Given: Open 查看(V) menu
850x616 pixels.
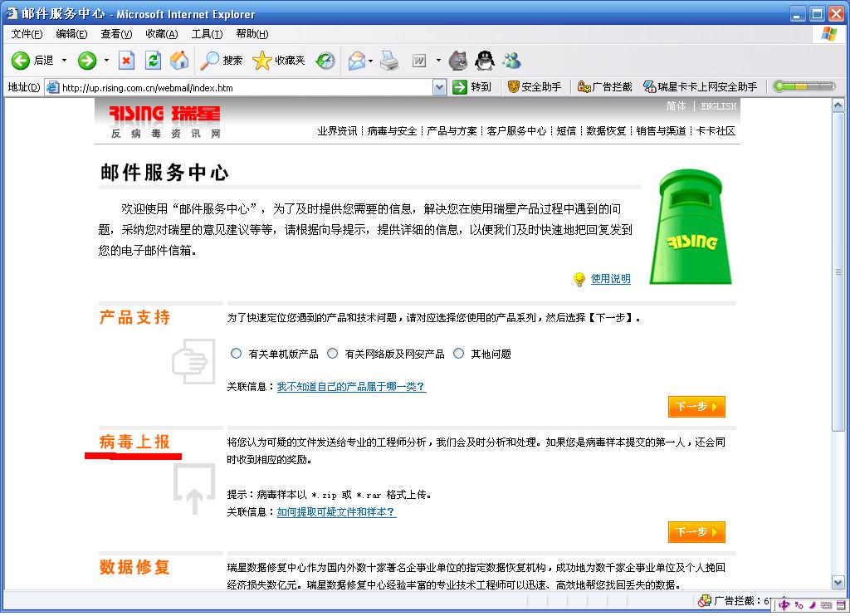Looking at the screenshot, I should [116, 34].
